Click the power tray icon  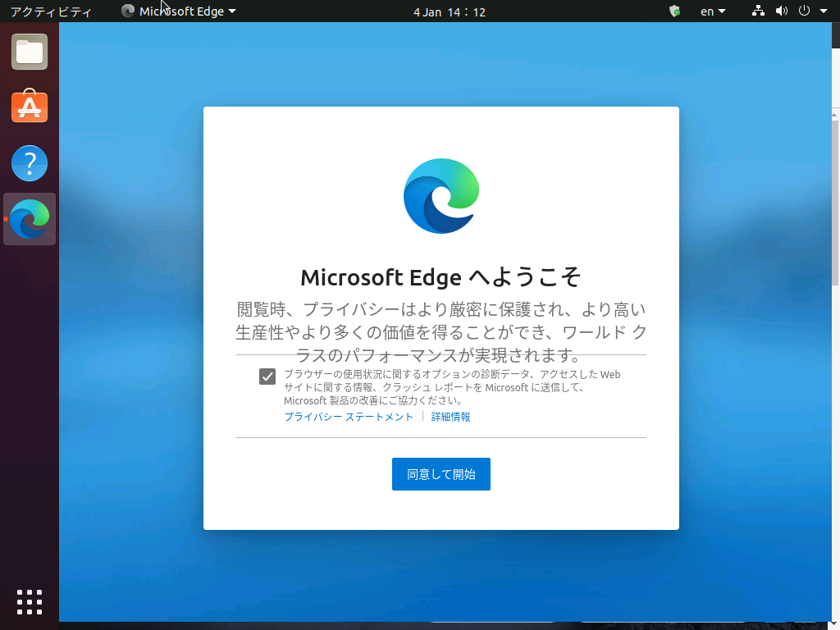point(804,11)
